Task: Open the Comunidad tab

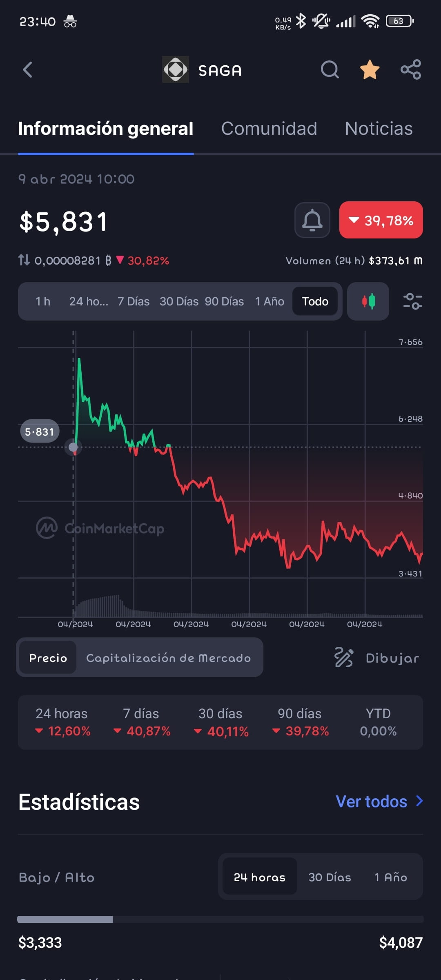Action: [269, 128]
